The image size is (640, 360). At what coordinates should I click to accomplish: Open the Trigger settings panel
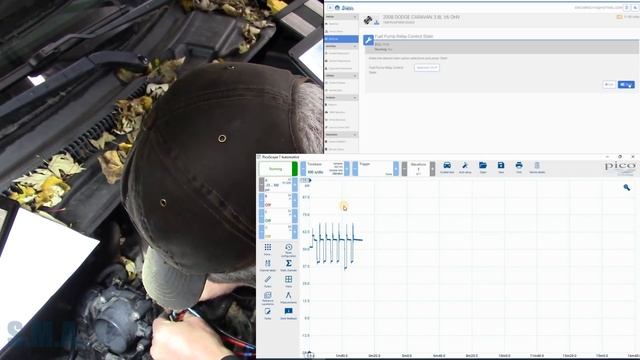[x=376, y=169]
